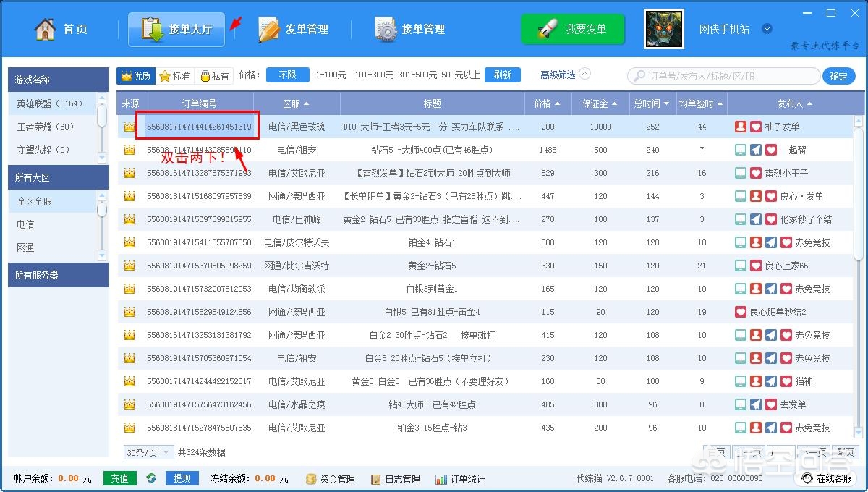The height and width of the screenshot is (492, 868).
Task: Open 日志管理 log icon
Action: pos(376,479)
